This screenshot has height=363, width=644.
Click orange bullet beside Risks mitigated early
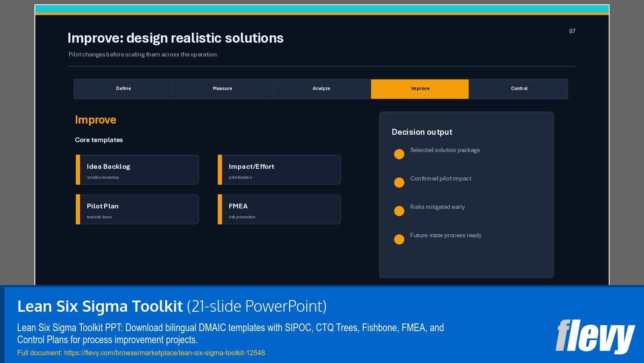[399, 211]
